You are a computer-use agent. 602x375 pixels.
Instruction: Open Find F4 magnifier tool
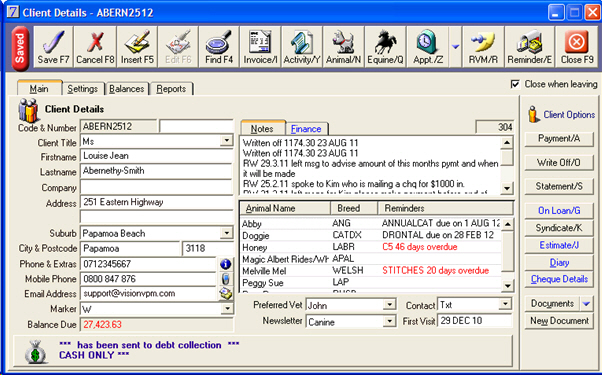point(219,47)
